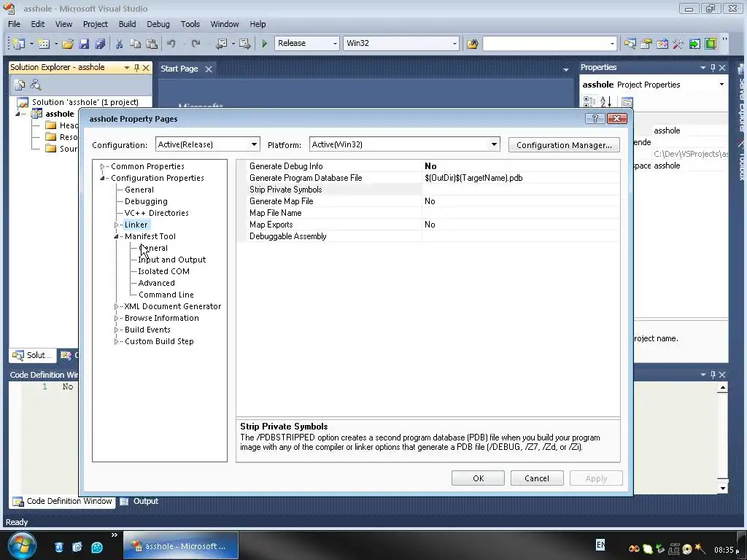Click Solution Explorer Show All Files icon
Viewport: 747px width, 560px height.
pos(36,85)
